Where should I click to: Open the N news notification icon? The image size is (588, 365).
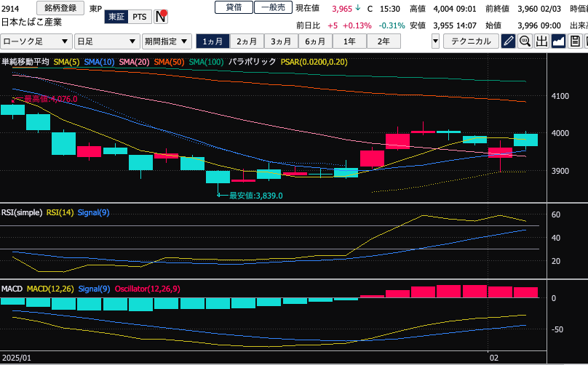[162, 16]
